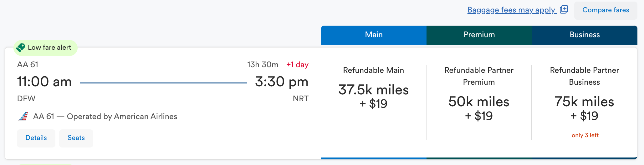Click the 11:00 am departure time

click(44, 82)
